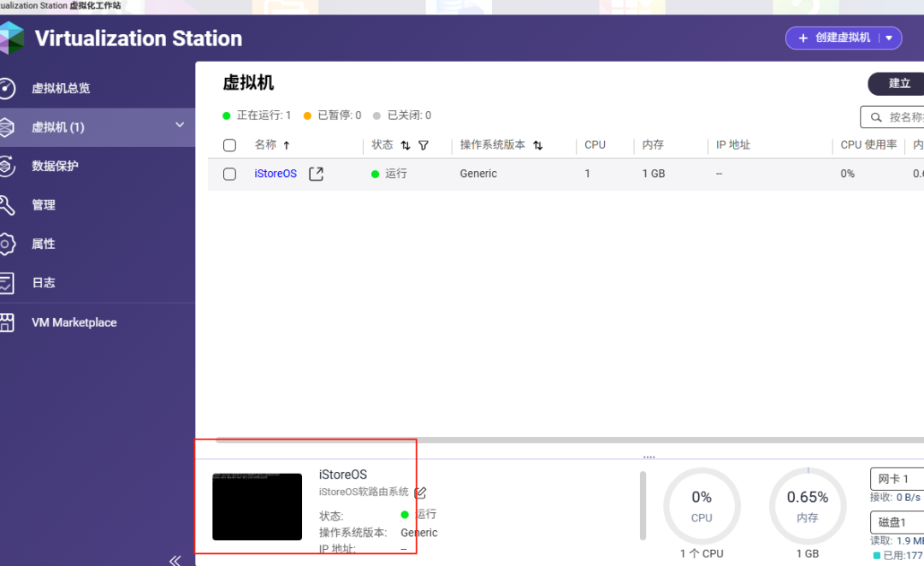Open the 磁盘1 selector
The image size is (924, 566).
(x=897, y=522)
